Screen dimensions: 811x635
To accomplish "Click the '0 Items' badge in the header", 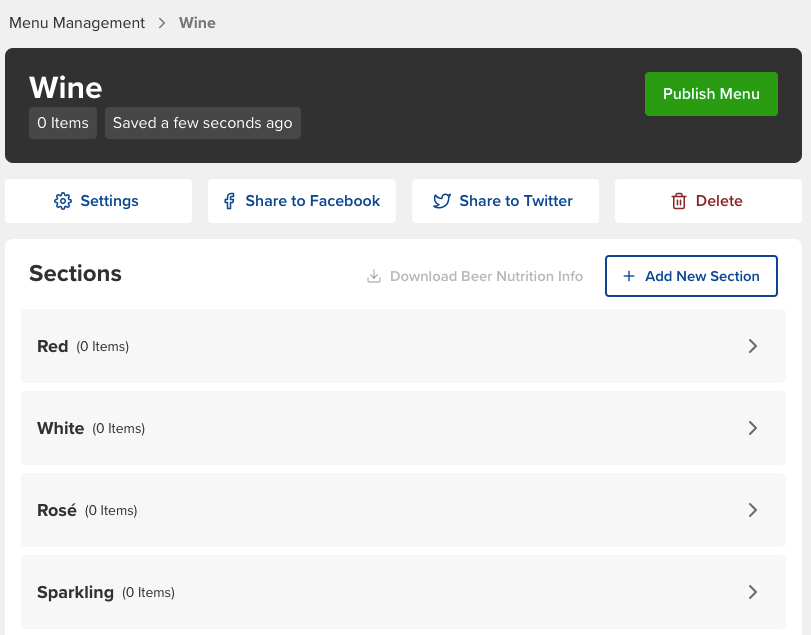I will [63, 123].
